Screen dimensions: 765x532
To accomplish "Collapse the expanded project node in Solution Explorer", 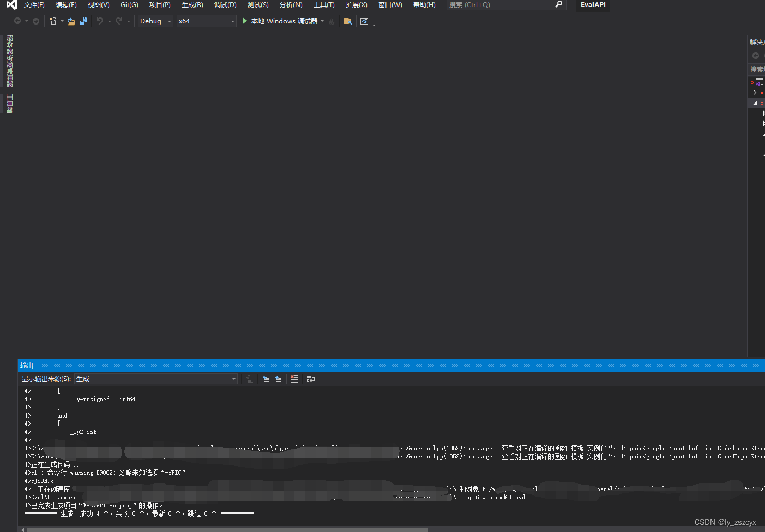I will point(755,103).
